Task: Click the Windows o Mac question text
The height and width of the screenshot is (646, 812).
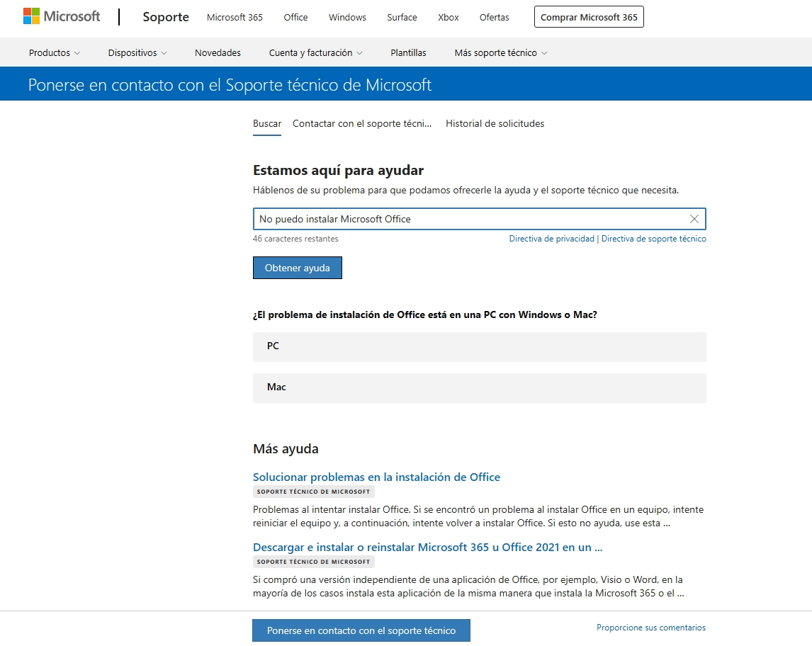Action: [425, 314]
